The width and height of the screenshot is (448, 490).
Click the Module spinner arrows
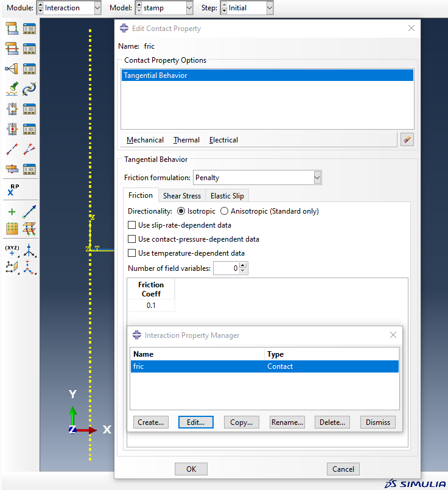click(40, 8)
